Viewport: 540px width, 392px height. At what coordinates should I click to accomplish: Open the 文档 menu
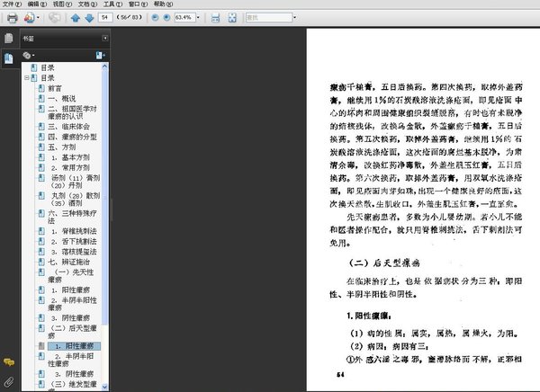[x=87, y=4]
